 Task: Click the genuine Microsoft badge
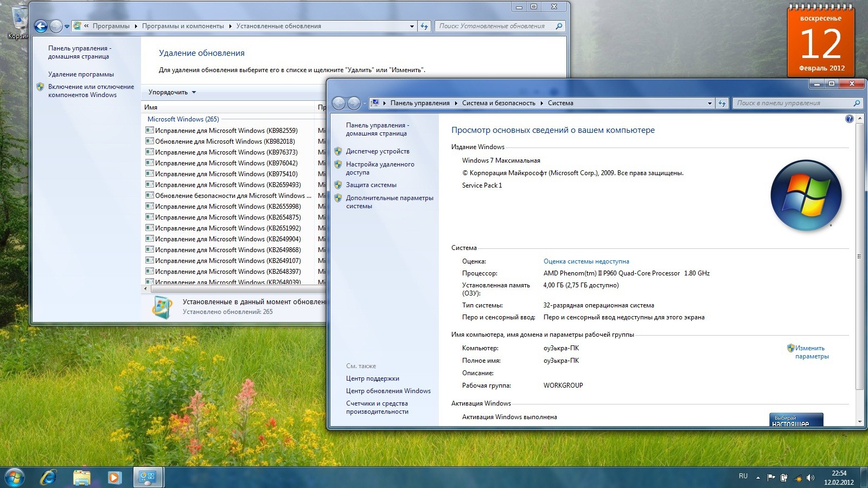796,420
